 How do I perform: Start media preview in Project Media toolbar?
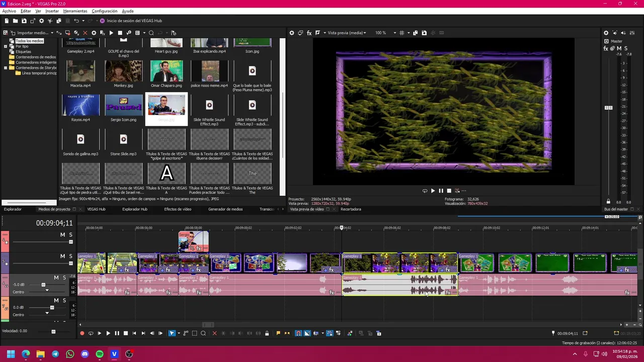click(x=111, y=33)
